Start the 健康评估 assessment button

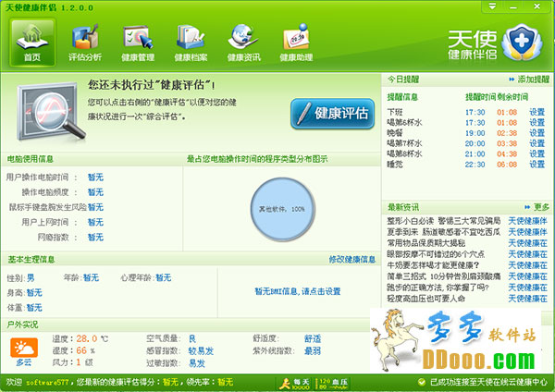pos(332,114)
